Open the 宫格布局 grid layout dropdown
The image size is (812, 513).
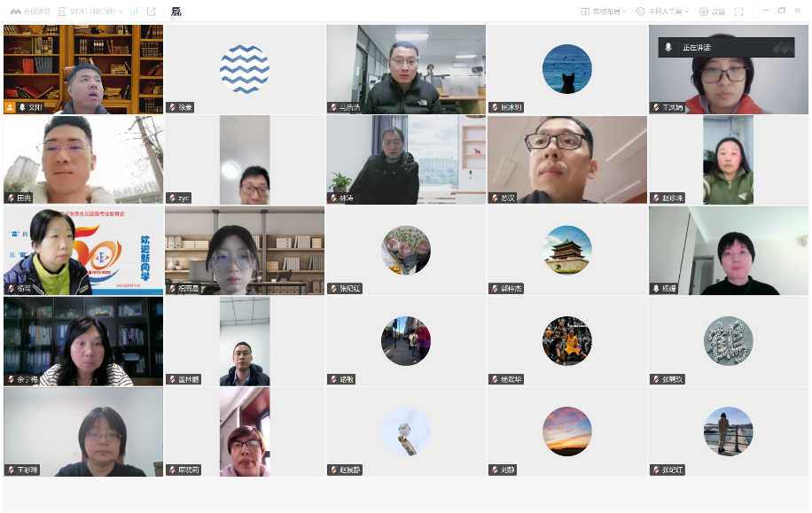604,12
